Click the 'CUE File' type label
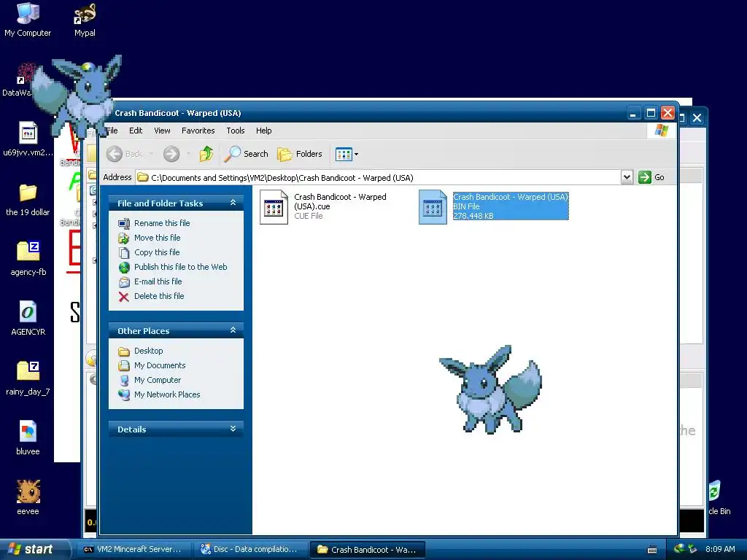 [x=309, y=216]
